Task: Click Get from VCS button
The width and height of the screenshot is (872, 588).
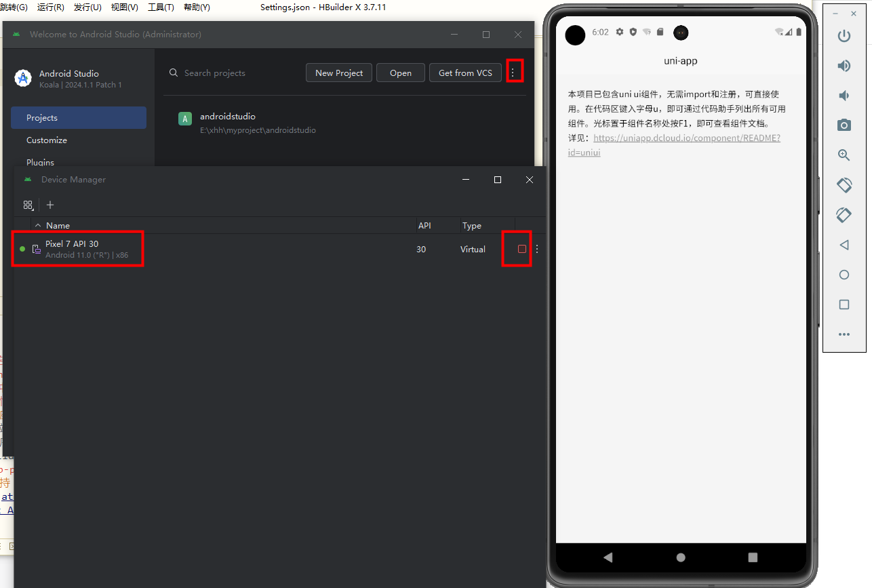Action: point(465,73)
